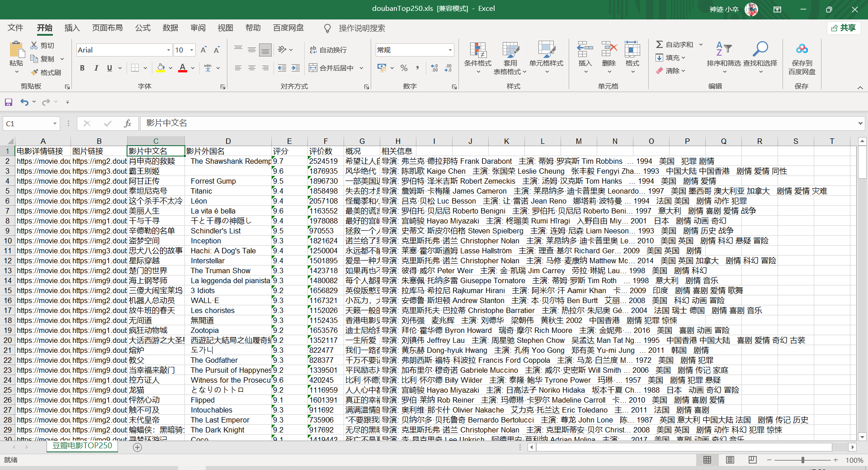The image size is (868, 470).
Task: Click the increase indent icon
Action: pyautogui.click(x=295, y=68)
